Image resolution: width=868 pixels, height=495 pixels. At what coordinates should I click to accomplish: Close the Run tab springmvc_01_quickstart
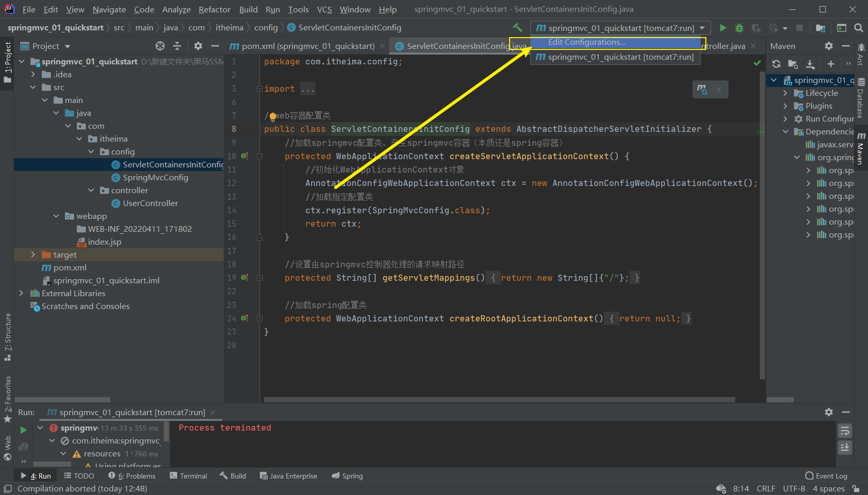coord(213,413)
